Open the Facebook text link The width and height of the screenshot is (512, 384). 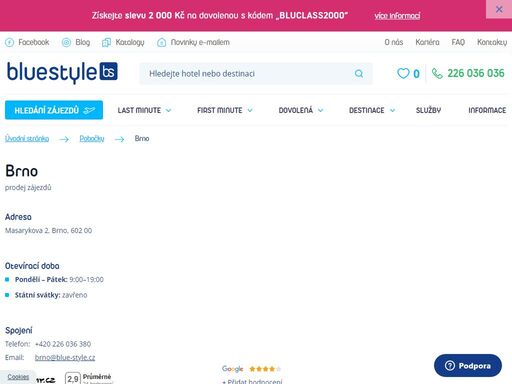pos(34,42)
